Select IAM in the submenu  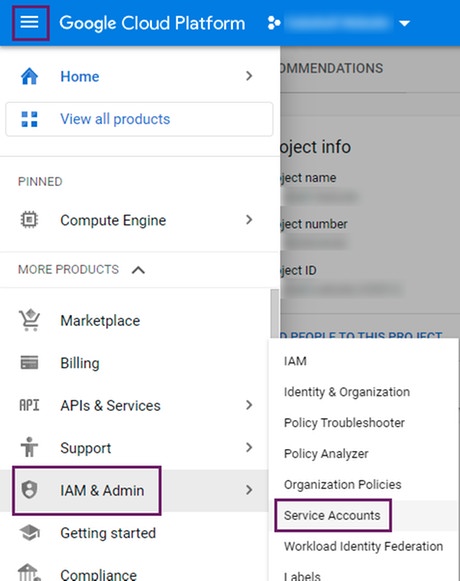(295, 361)
